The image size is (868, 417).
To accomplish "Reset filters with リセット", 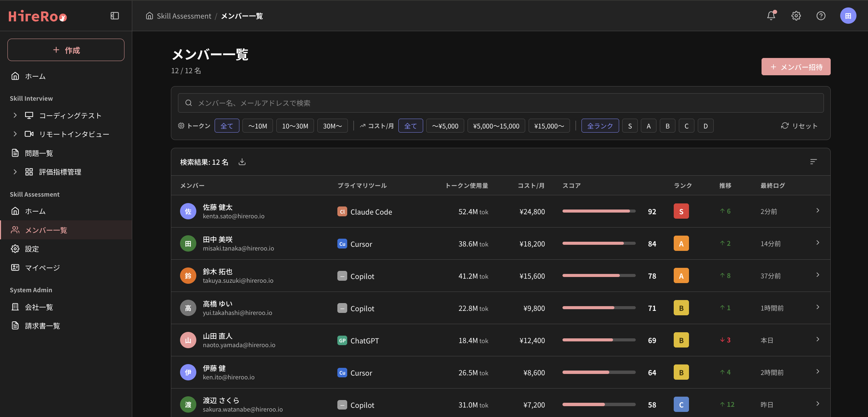I will pos(799,126).
